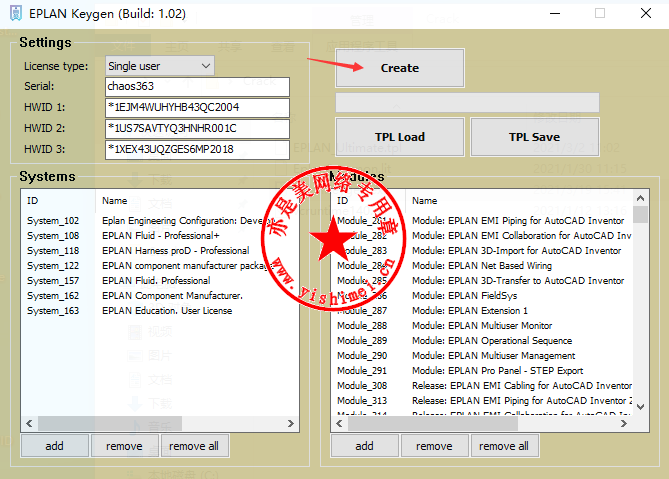This screenshot has width=669, height=479.
Task: Click Modules list scroll left arrow
Action: 340,424
